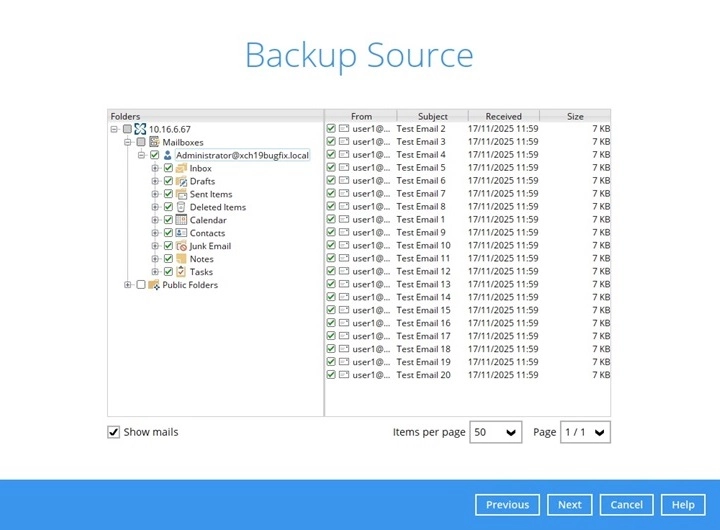Viewport: 720px width, 530px height.
Task: Click the sender of Test Email 17
Action: click(x=371, y=336)
